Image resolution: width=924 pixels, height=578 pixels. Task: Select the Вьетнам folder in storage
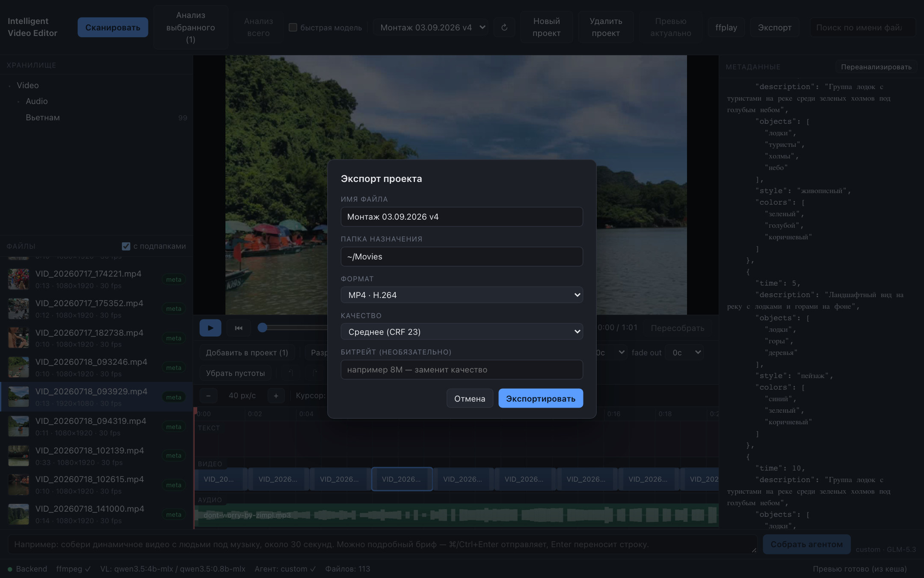(x=43, y=118)
